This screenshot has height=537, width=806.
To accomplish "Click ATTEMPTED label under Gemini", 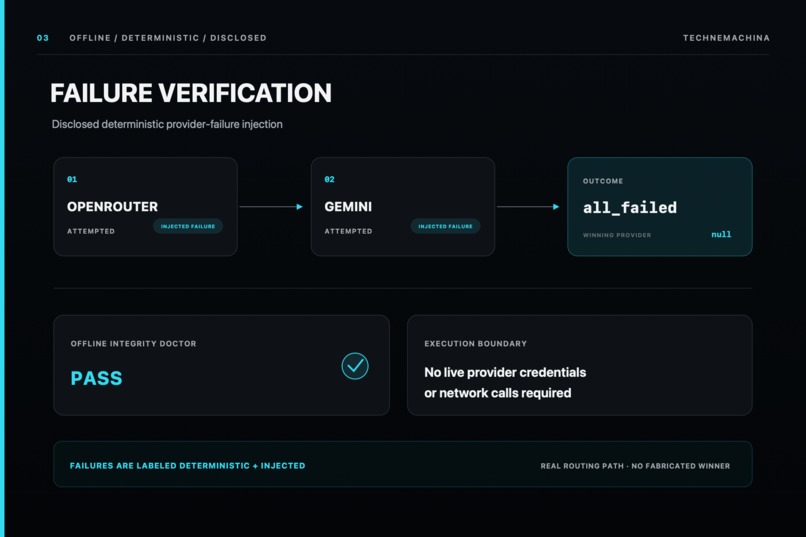I will [x=349, y=231].
